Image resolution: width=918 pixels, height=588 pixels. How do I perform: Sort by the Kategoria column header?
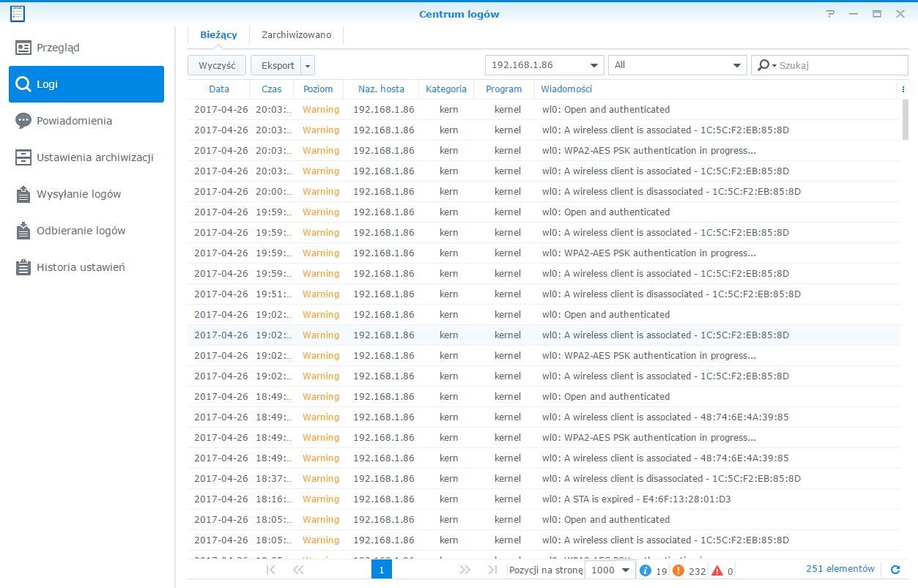(445, 89)
